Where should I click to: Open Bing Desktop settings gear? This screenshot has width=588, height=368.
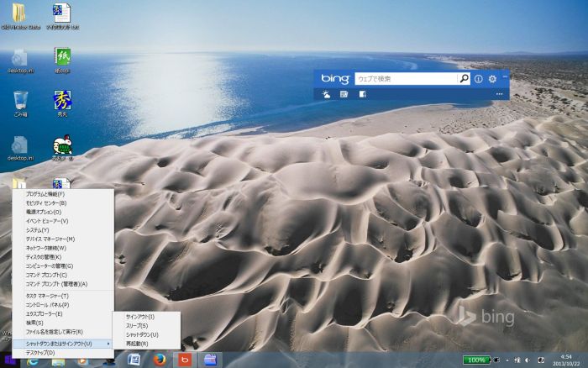click(493, 79)
